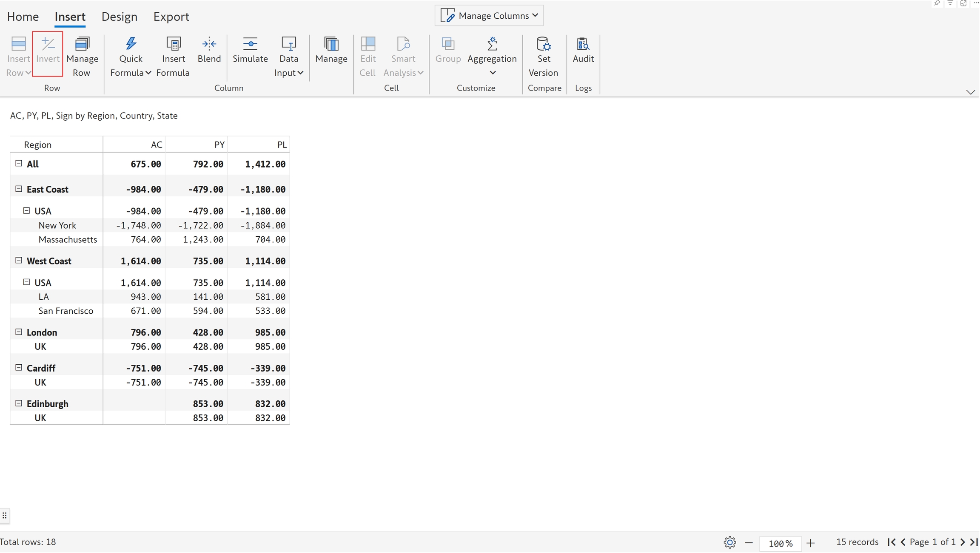
Task: Click the Manage columns icon
Action: coord(331,44)
